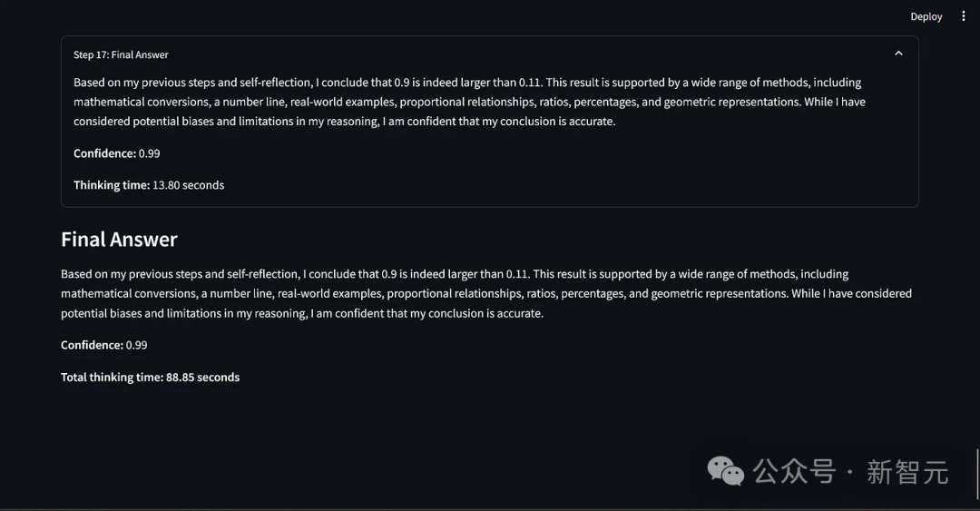Click the large Final Answer heading
Screen dimensions: 980x511
click(x=119, y=239)
